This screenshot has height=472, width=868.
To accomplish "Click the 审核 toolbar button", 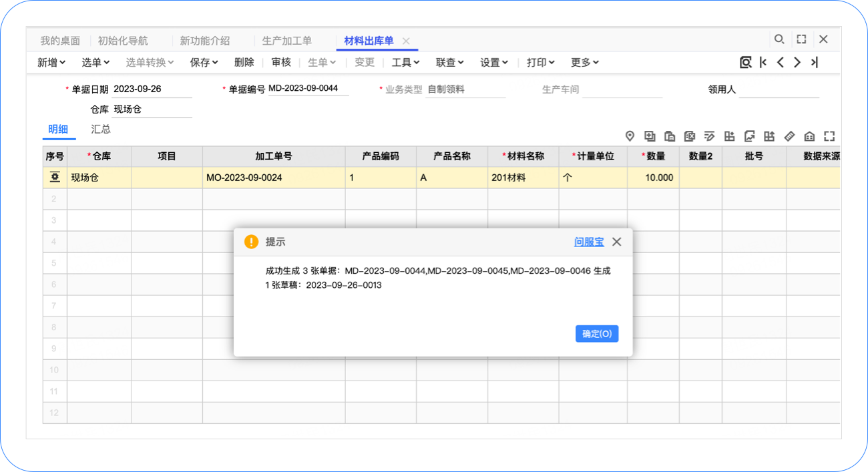I will [x=281, y=62].
